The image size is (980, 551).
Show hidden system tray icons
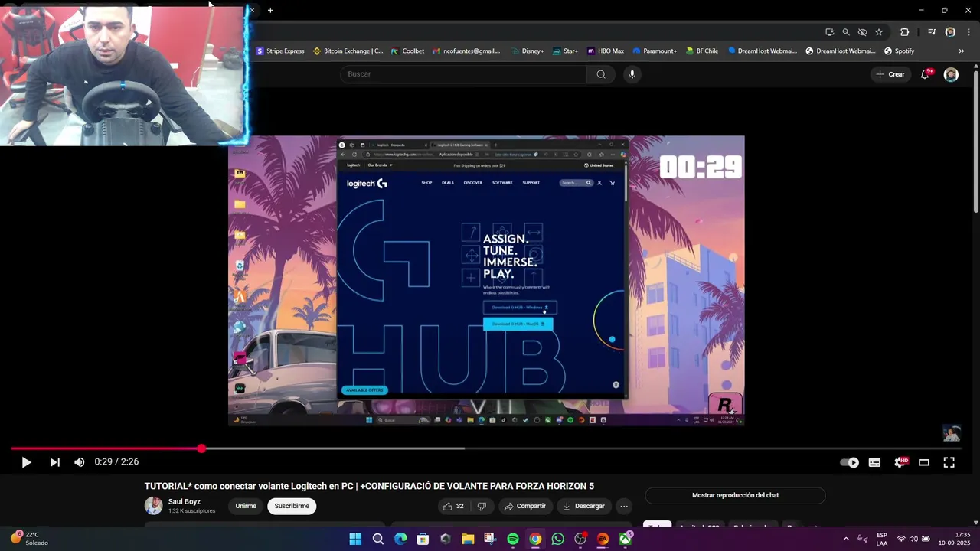(x=846, y=539)
